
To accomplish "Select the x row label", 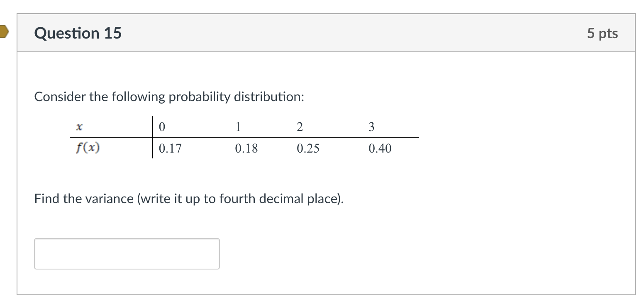I will tap(80, 127).
